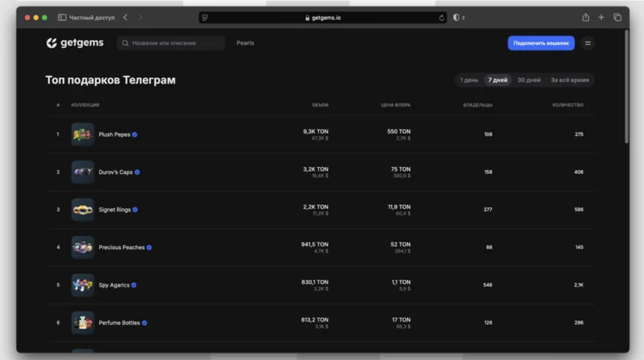Image resolution: width=644 pixels, height=360 pixels.
Task: Click the 9,3K TON volume value
Action: [315, 131]
